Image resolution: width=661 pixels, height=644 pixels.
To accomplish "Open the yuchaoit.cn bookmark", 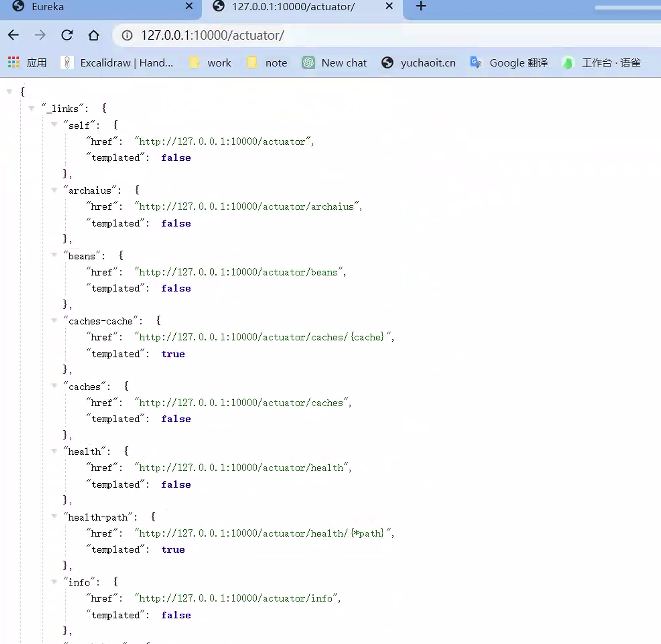I will [419, 63].
